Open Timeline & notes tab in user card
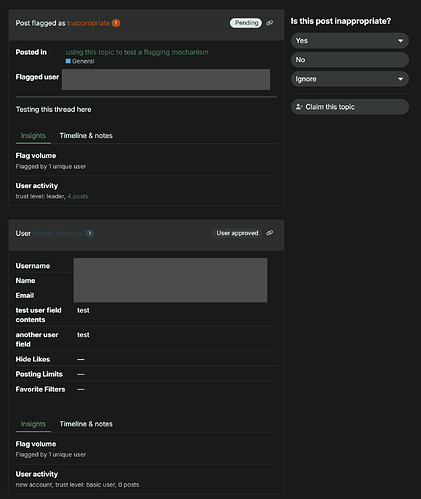The image size is (421, 499). 86,424
